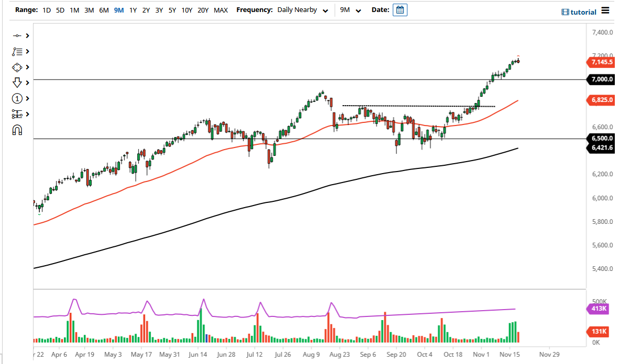
Task: Open the Daily Nearby frequency dropdown
Action: (x=303, y=9)
